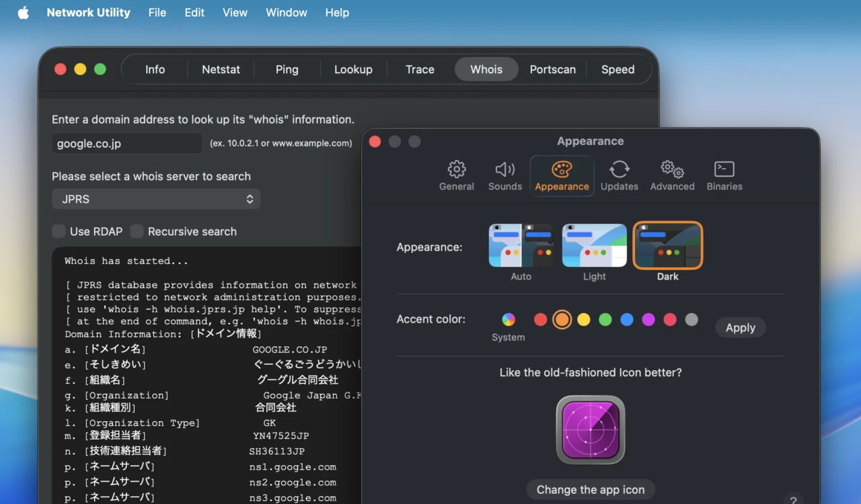This screenshot has width=861, height=504.
Task: Open the Updates preferences pane
Action: click(x=619, y=175)
